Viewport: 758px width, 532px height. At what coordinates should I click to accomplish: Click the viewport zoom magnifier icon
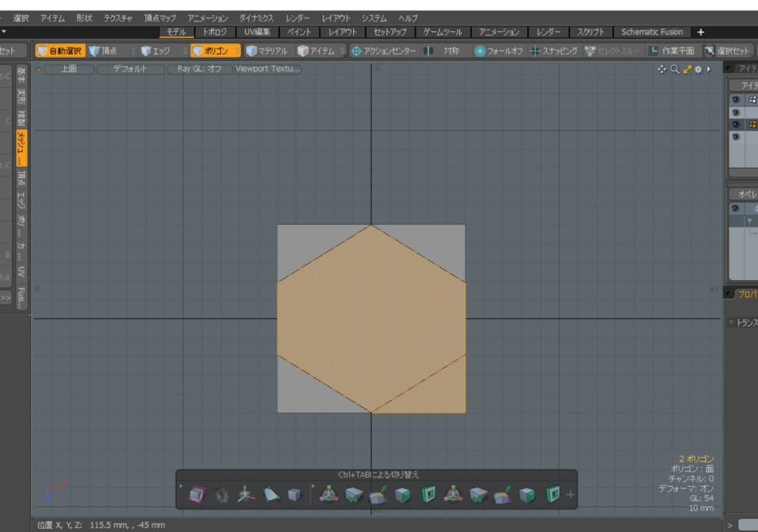(x=675, y=69)
